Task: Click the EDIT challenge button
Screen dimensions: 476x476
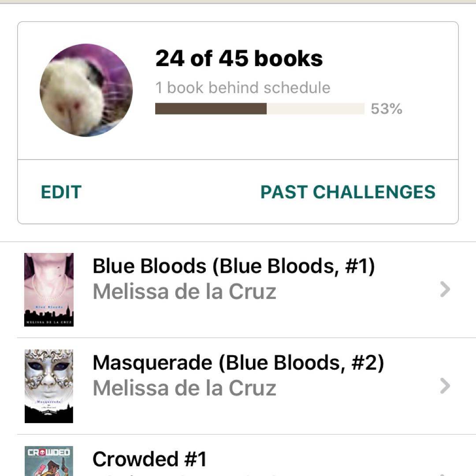Action: [61, 192]
